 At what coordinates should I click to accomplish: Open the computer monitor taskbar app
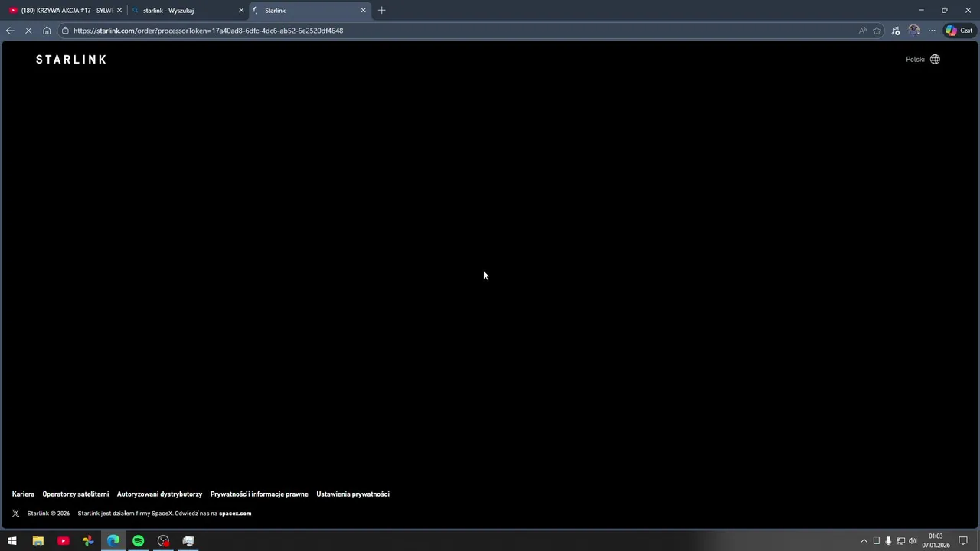click(x=188, y=541)
